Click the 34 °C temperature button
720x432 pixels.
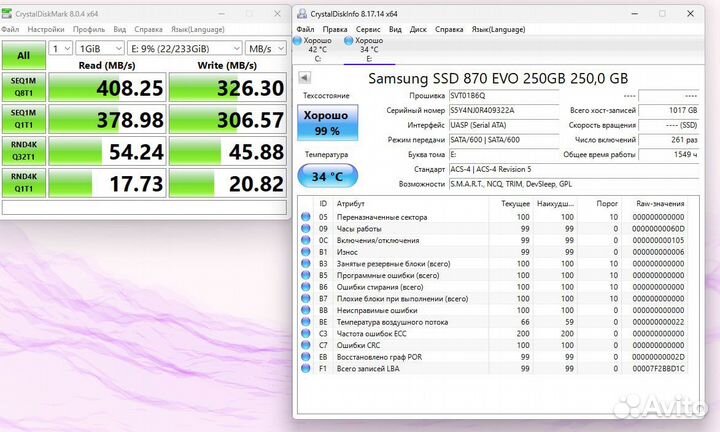[x=327, y=176]
